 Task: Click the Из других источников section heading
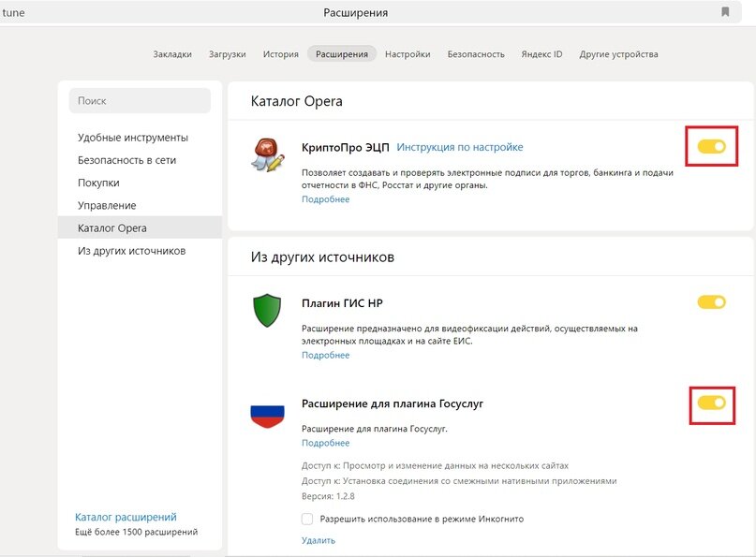point(322,257)
